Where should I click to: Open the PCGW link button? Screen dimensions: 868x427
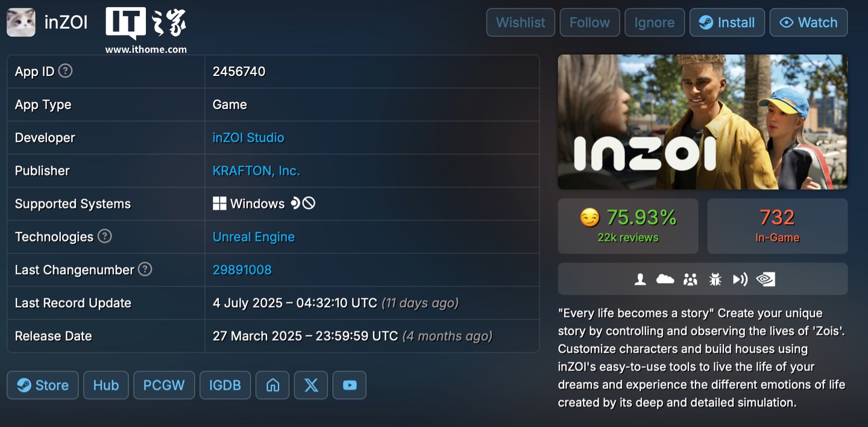(164, 385)
